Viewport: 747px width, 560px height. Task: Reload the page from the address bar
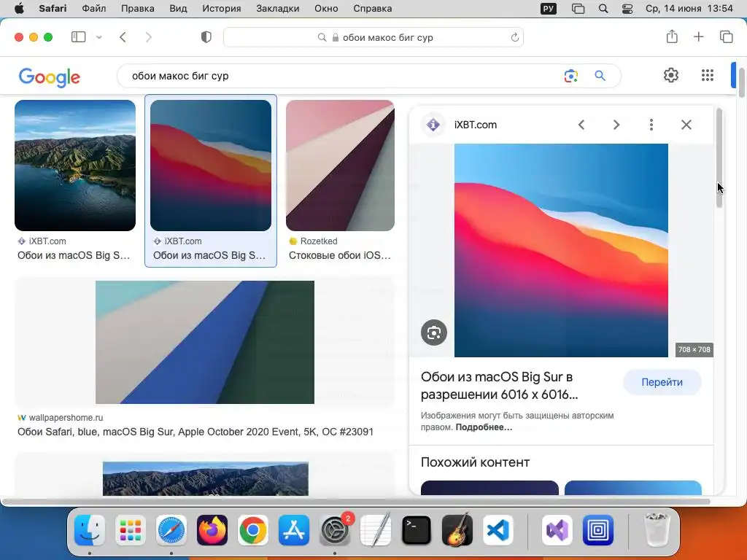pos(514,37)
